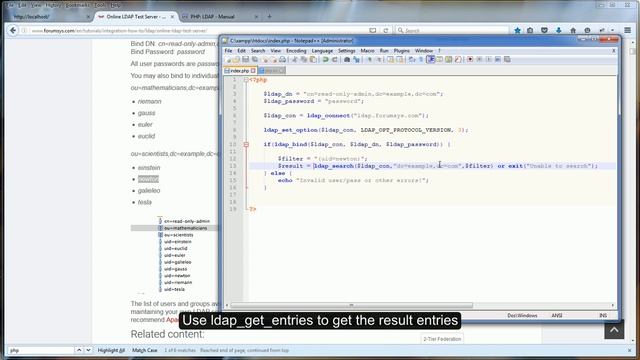Collapse the fold marker at the if(ldap_bind line
640x360 pixels.
pyautogui.click(x=246, y=144)
